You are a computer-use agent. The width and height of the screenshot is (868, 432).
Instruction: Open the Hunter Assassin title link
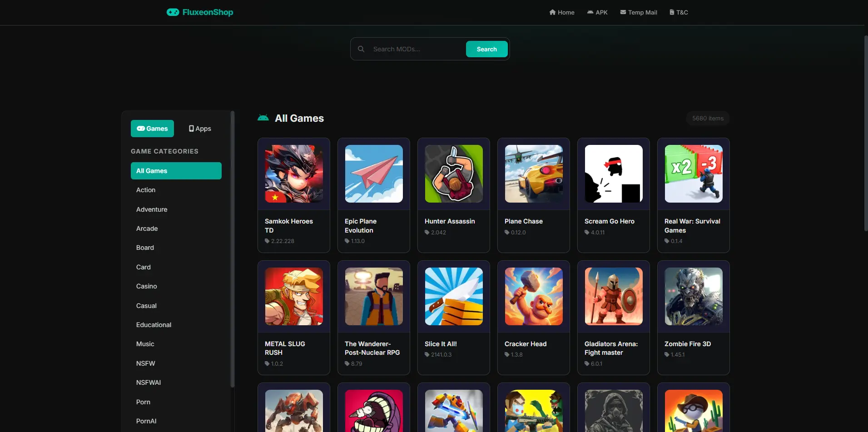(x=450, y=221)
